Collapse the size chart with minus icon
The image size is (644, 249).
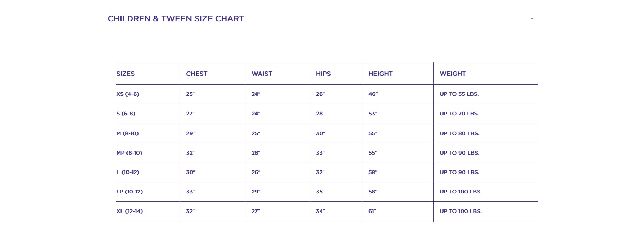[532, 19]
